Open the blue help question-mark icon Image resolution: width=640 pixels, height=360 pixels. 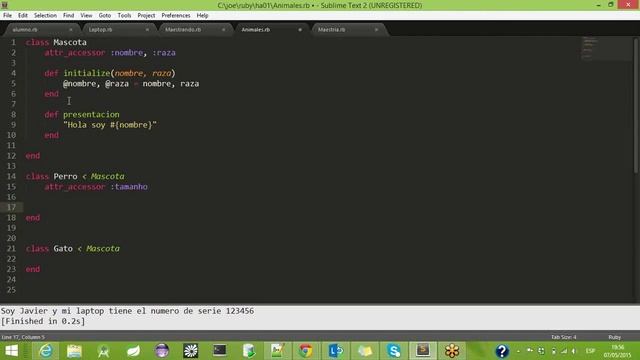[502, 351]
